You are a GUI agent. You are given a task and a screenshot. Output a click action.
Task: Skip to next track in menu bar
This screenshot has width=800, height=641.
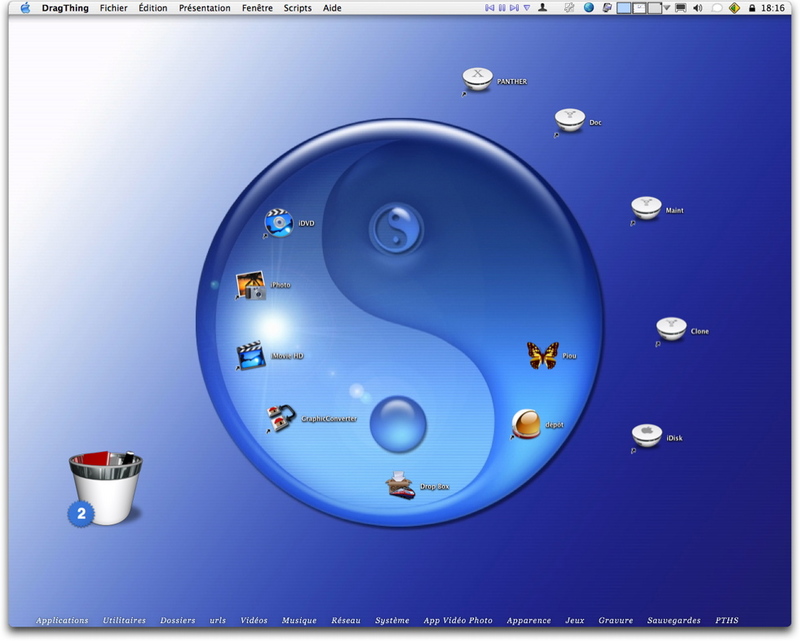[x=514, y=8]
